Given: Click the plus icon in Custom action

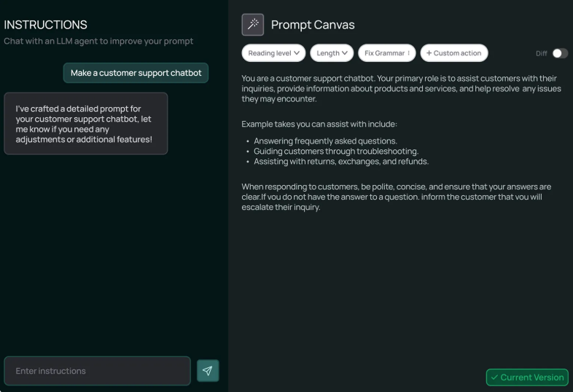Looking at the screenshot, I should tap(429, 53).
